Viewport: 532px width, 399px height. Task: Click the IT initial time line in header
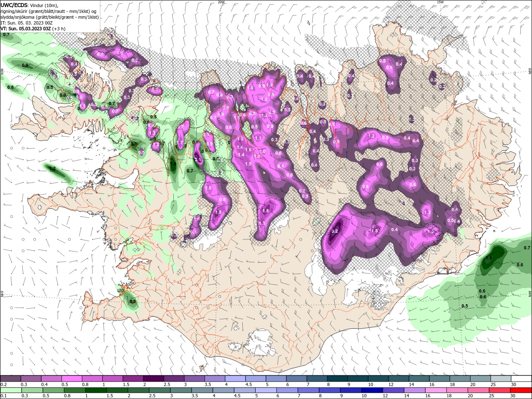click(x=26, y=22)
